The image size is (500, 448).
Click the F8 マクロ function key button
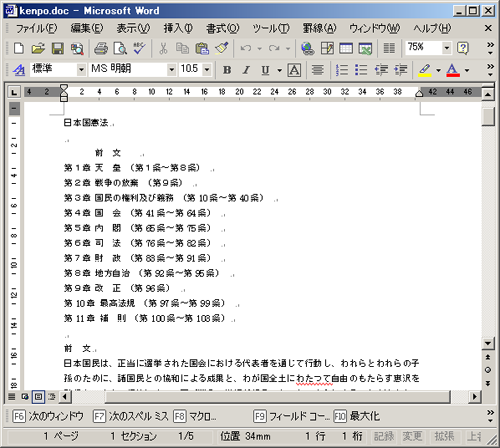195,416
